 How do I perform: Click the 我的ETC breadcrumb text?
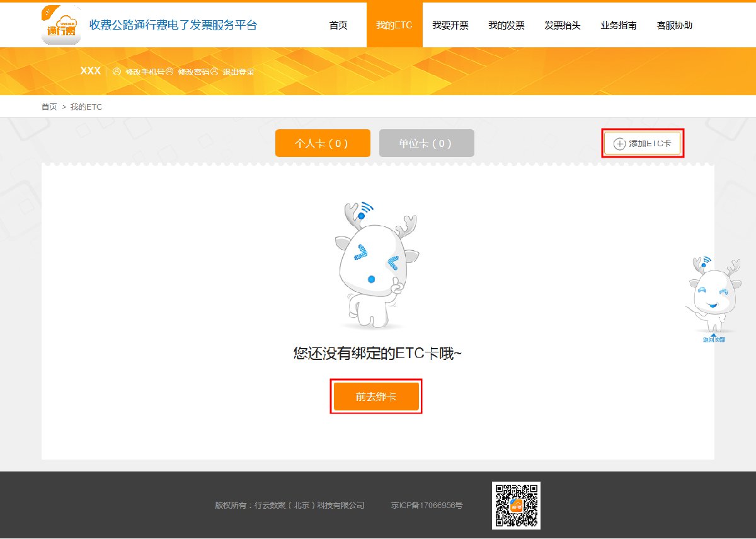(x=86, y=107)
